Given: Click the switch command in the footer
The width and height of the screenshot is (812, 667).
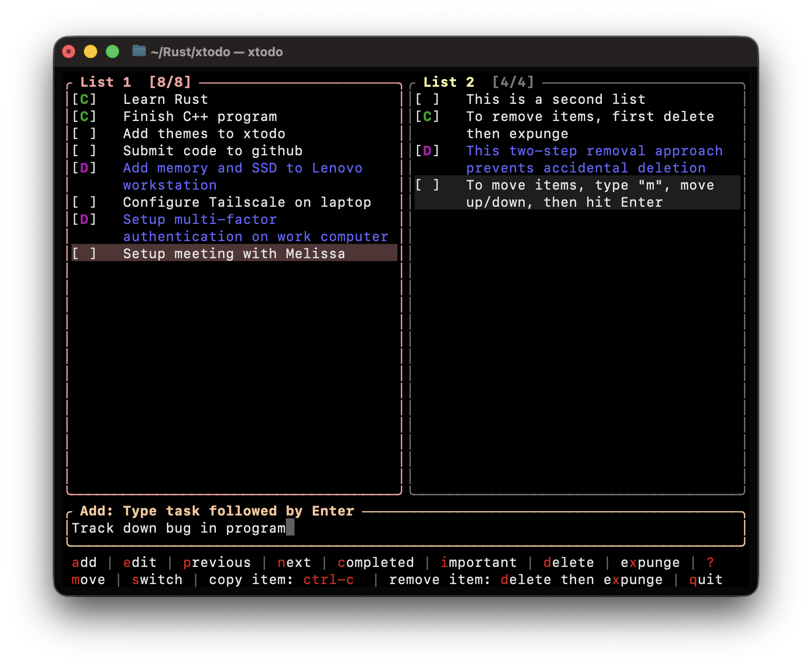Looking at the screenshot, I should coord(157,579).
